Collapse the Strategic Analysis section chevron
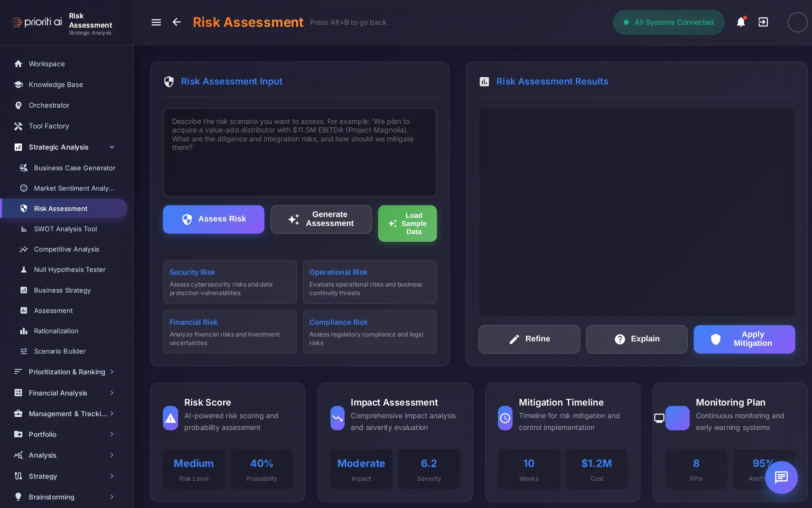The height and width of the screenshot is (508, 812). coord(112,147)
